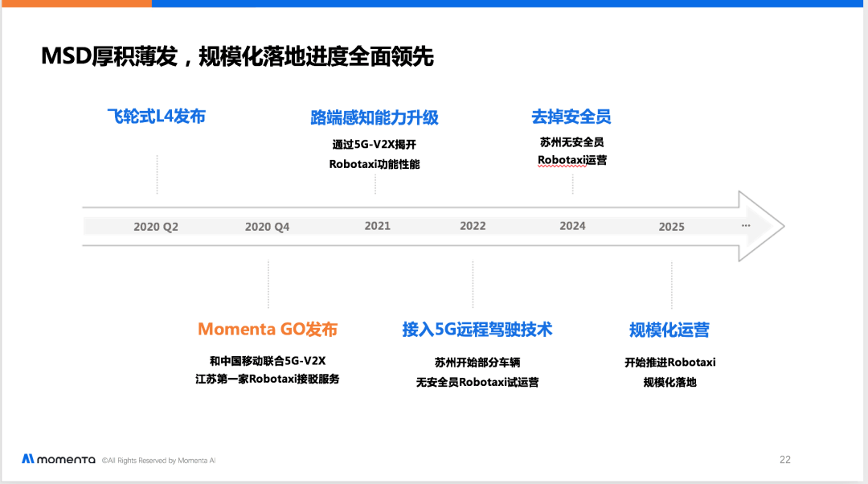This screenshot has height=484, width=868.
Task: Click the slide title starting with MSD厚积薄发
Action: tap(237, 56)
